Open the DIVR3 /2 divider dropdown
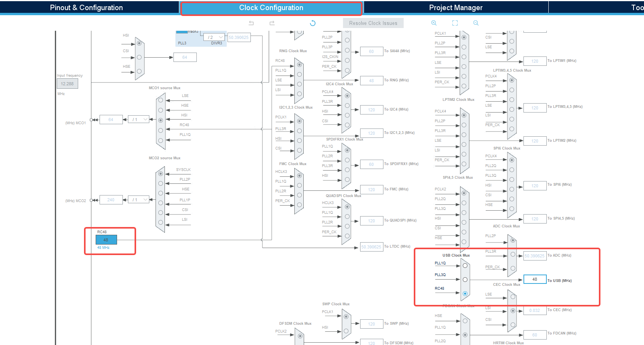This screenshot has height=345, width=644. pos(214,37)
